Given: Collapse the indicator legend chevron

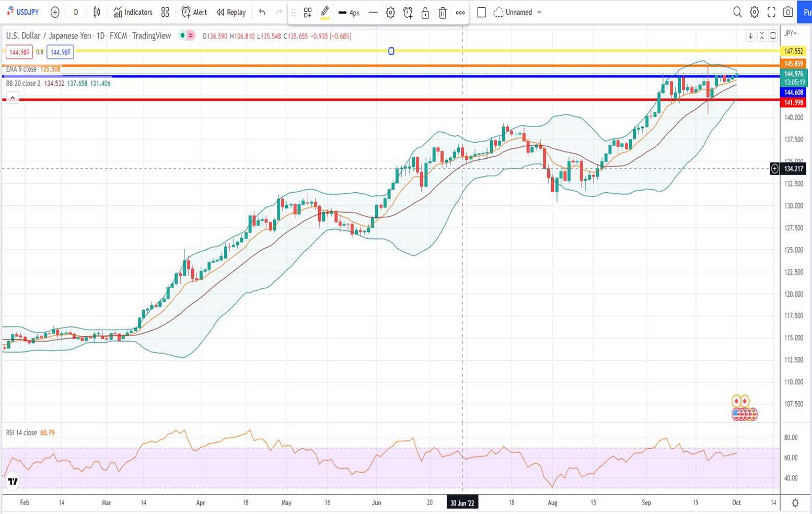Looking at the screenshot, I should (13, 98).
